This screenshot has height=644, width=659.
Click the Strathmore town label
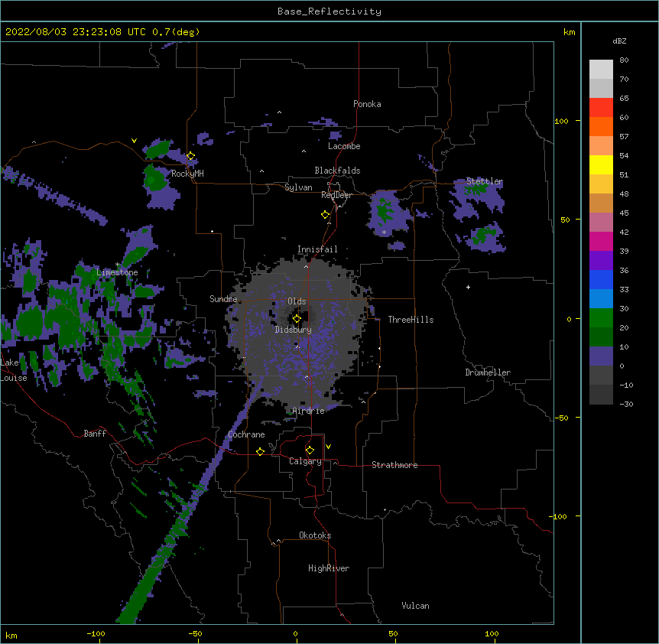pos(394,465)
